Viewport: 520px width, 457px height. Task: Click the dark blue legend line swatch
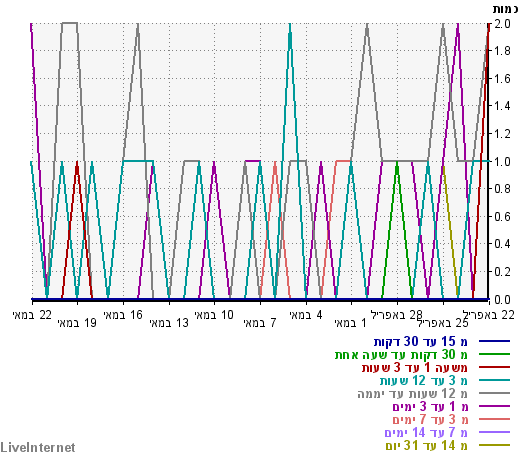[494, 341]
